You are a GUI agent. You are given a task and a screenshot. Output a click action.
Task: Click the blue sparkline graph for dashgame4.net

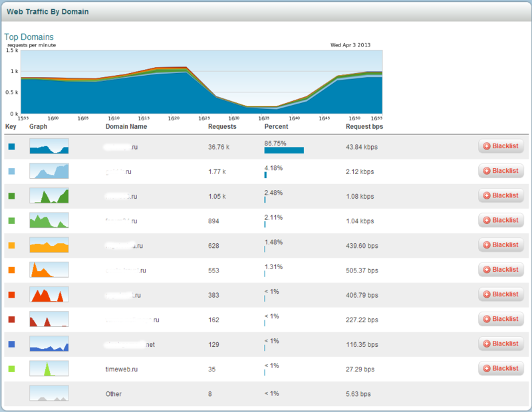tap(49, 344)
